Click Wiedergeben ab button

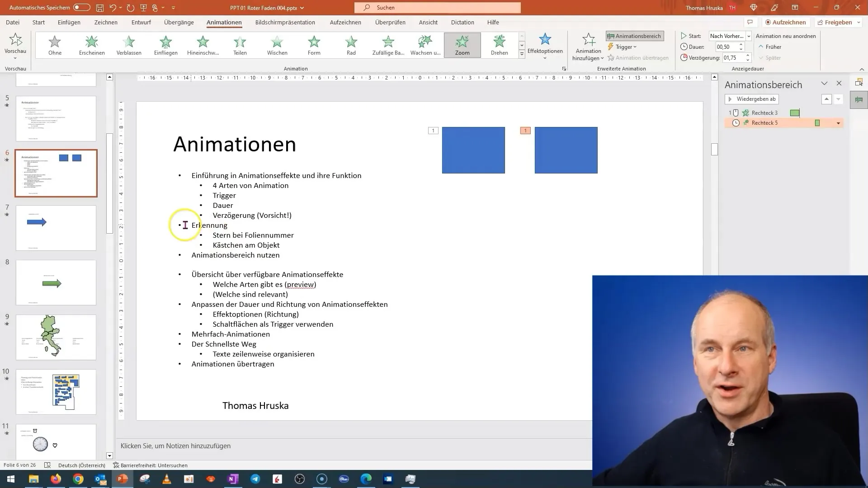[x=751, y=99]
